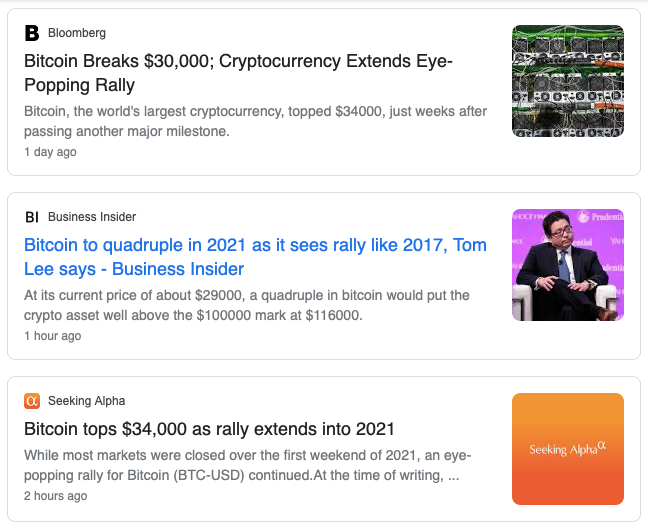Click the snippet about bitcoin topping $34000
Image resolution: width=648 pixels, height=531 pixels.
255,121
